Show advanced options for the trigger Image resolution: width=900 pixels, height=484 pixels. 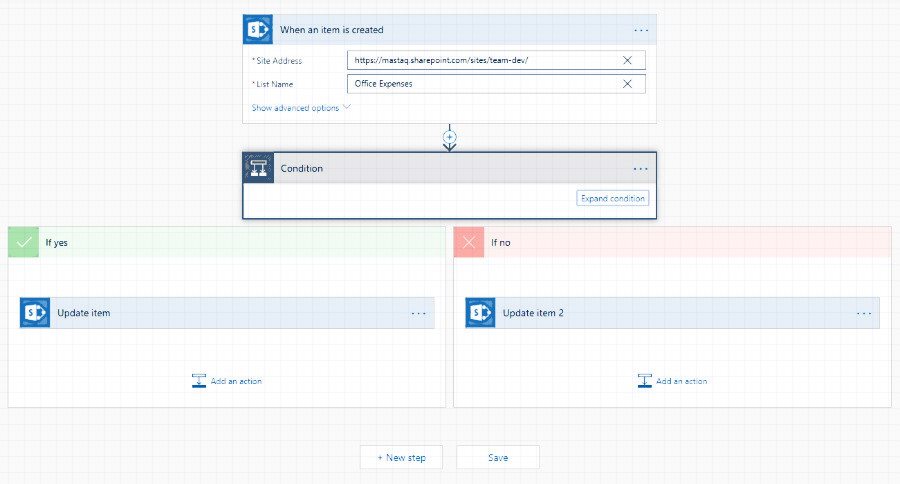(x=300, y=108)
